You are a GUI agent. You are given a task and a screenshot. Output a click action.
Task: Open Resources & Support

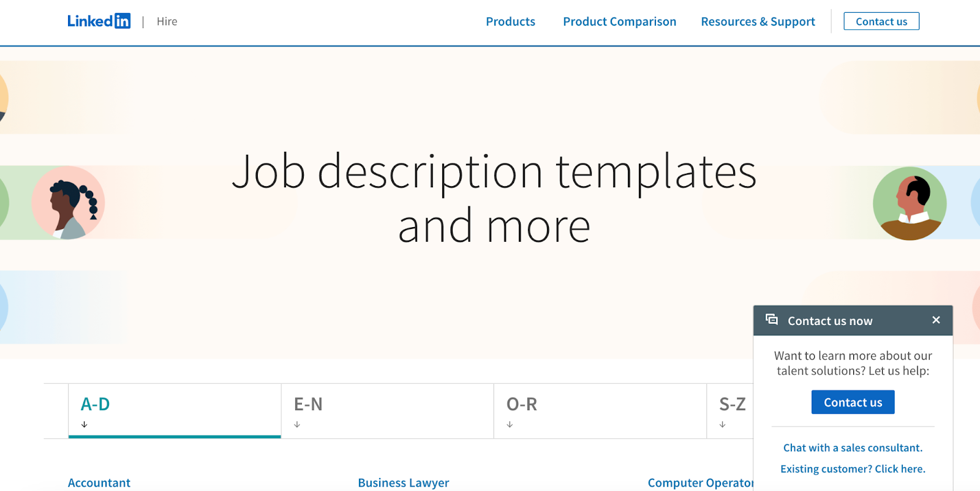tap(758, 21)
